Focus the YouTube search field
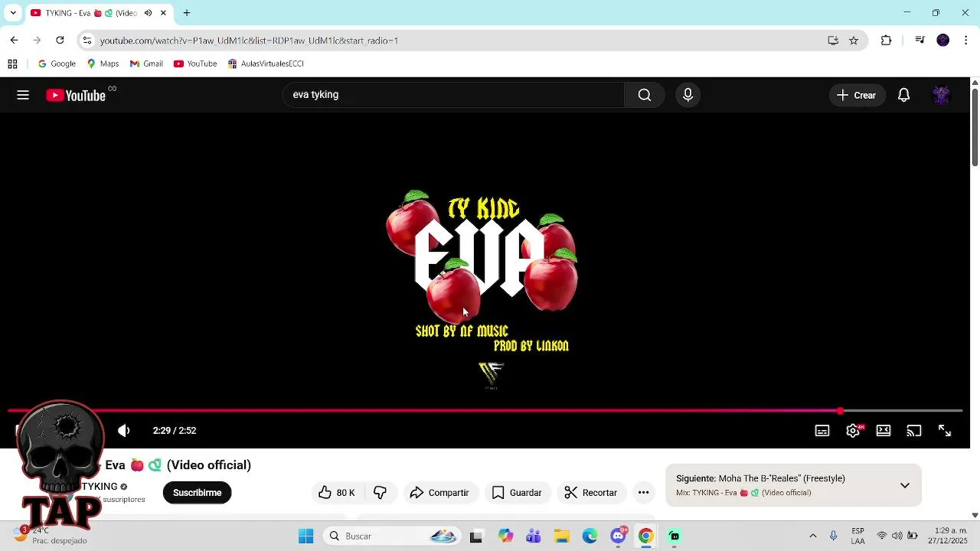The width and height of the screenshot is (980, 551). point(454,95)
